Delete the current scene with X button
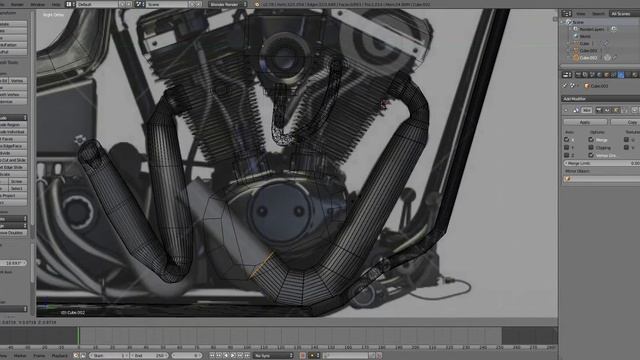 tap(199, 4)
